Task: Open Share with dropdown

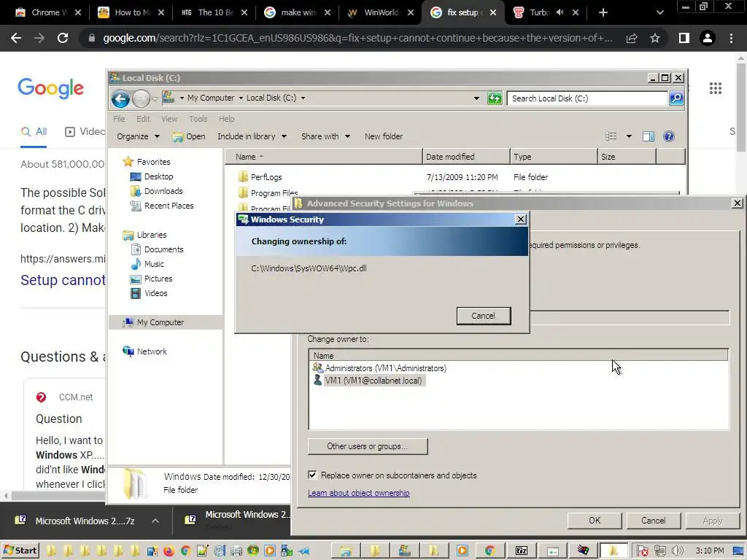Action: (325, 136)
